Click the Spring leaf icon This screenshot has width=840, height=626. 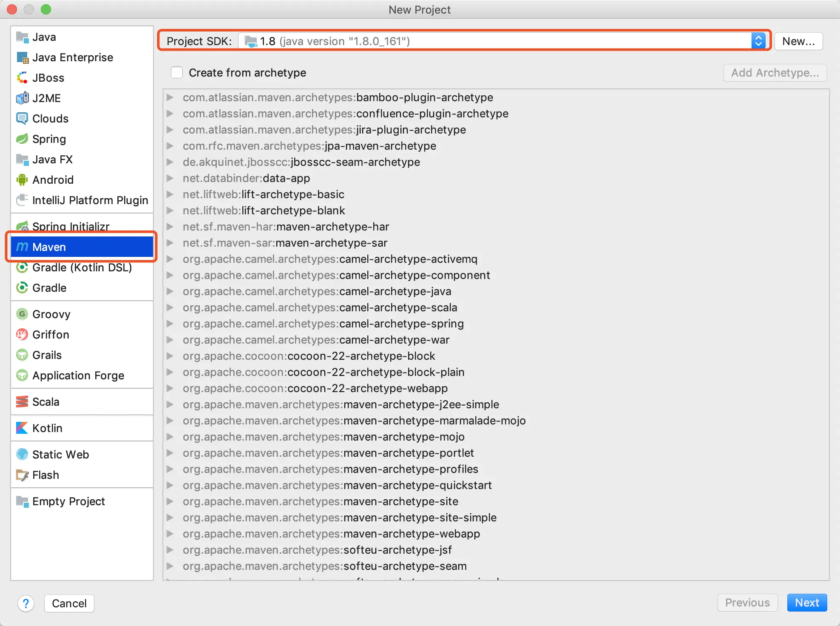[x=22, y=139]
